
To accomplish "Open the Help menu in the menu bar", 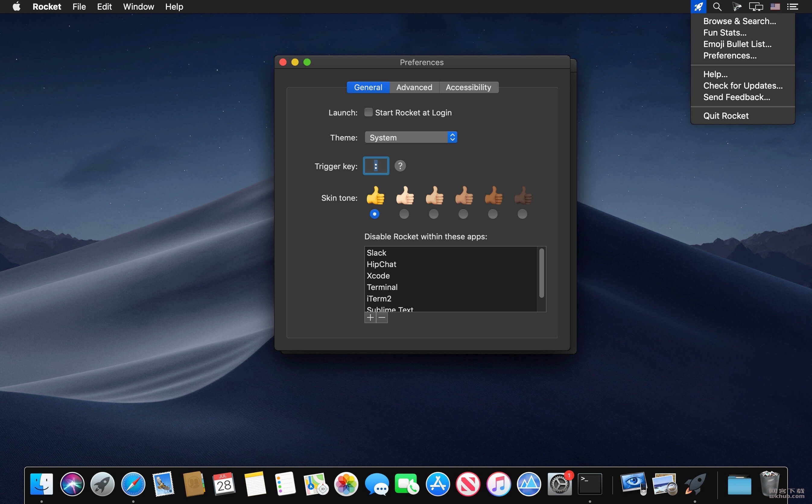I will (174, 7).
